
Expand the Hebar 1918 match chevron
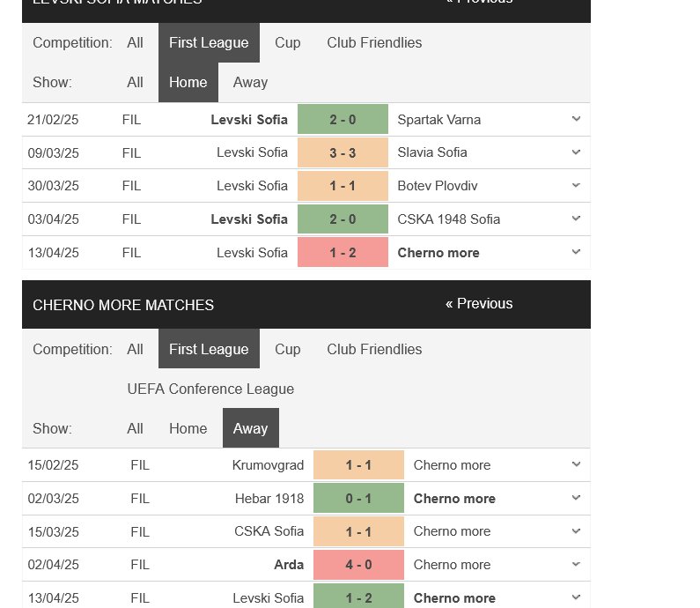(576, 498)
